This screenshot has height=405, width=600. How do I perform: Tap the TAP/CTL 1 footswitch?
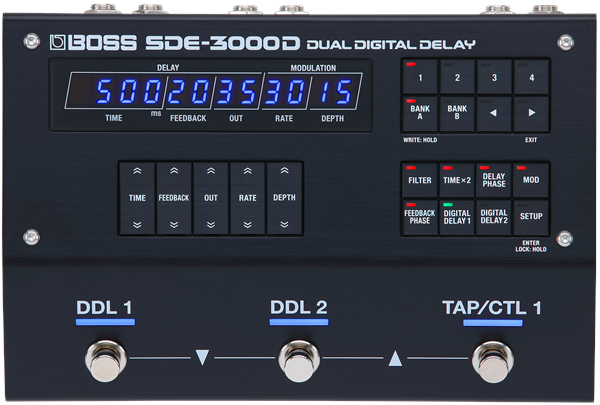click(x=492, y=361)
